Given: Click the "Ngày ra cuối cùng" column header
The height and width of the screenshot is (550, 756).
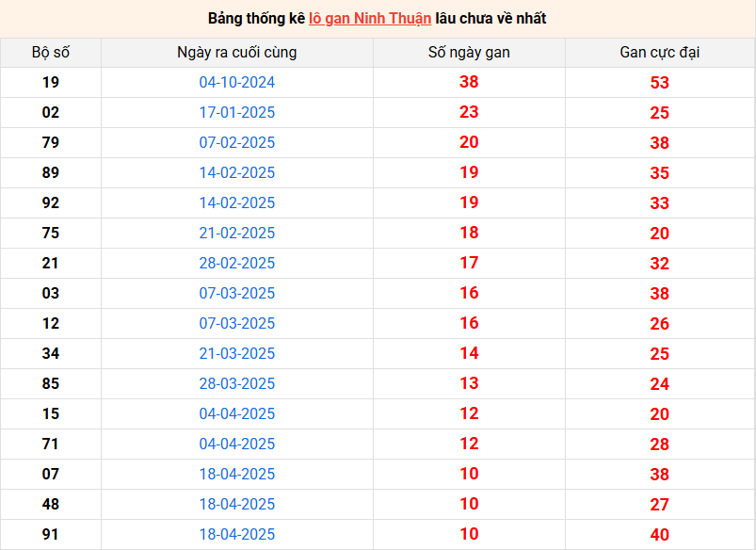Looking at the screenshot, I should (x=237, y=53).
